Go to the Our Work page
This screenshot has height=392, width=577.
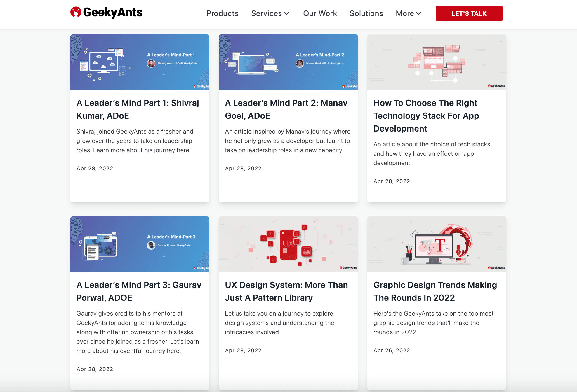tap(320, 13)
